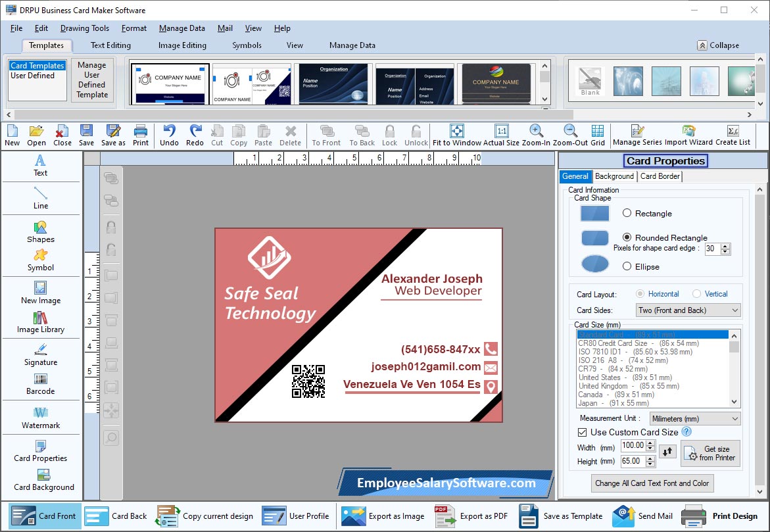Select the Ellipse card shape
Viewport: 770px width, 532px height.
coord(627,266)
